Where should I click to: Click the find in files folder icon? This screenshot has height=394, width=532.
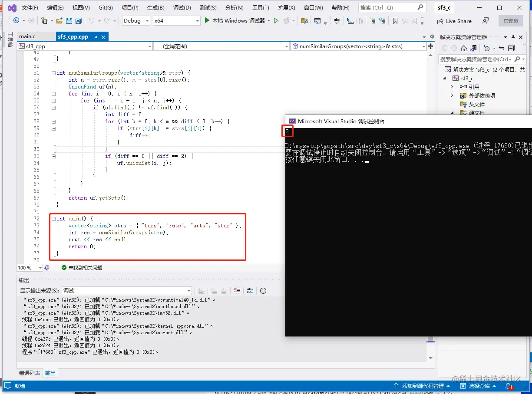click(x=304, y=21)
